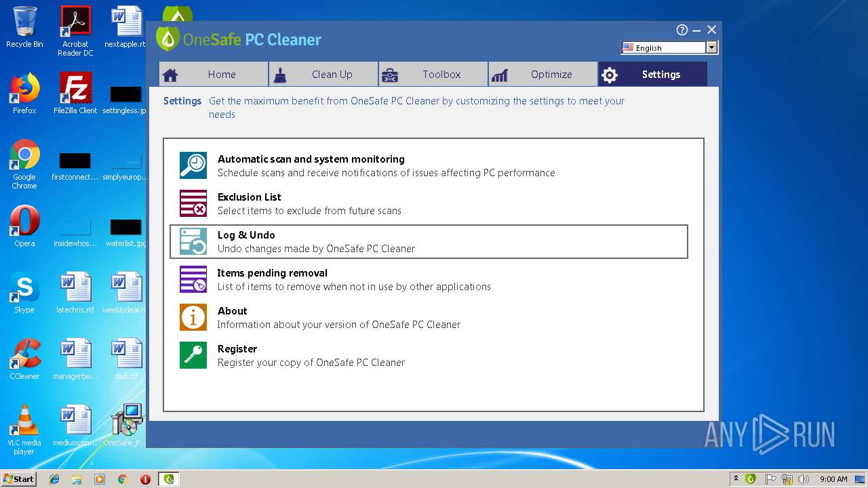Go to the Optimize tab

coord(543,75)
